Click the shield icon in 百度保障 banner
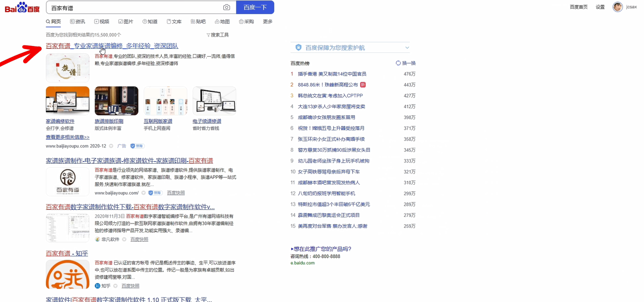The image size is (644, 302). (298, 48)
